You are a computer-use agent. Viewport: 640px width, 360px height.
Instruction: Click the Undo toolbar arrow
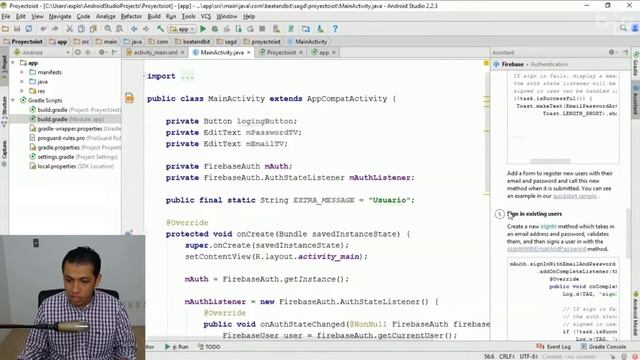(43, 29)
